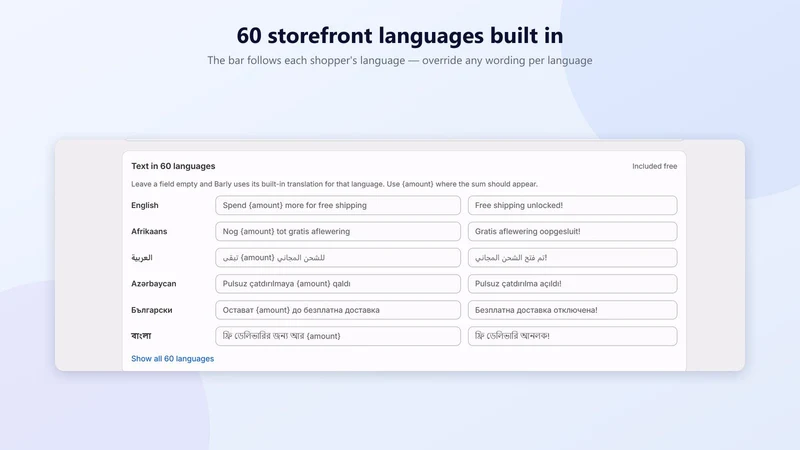Click the 'Included free' label
800x450 pixels.
(x=655, y=166)
